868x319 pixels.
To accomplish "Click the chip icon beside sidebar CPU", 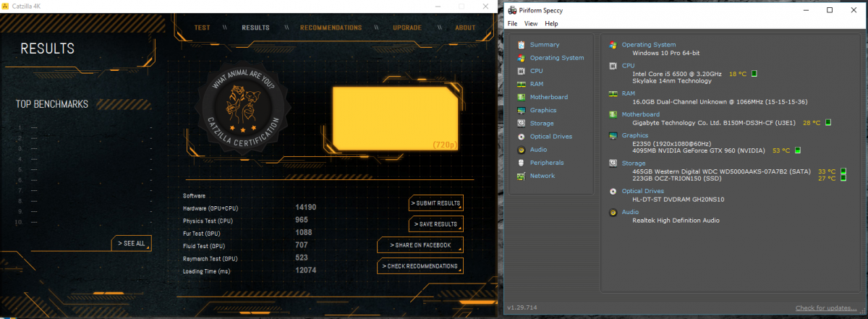I will [522, 71].
